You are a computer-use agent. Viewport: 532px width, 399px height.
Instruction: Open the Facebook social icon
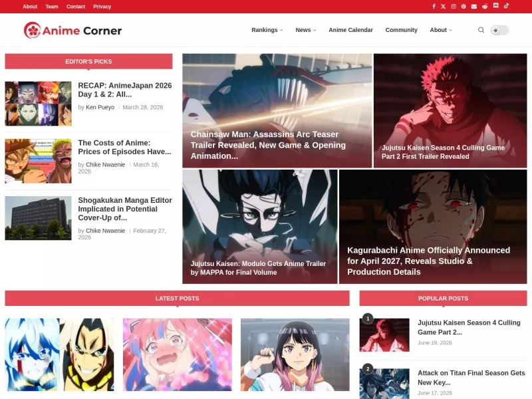pyautogui.click(x=434, y=7)
